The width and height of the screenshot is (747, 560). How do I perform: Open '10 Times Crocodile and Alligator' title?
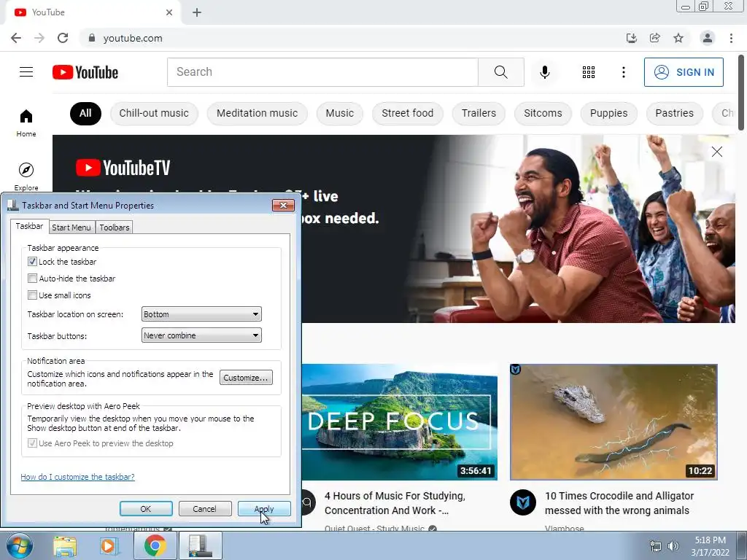tap(619, 503)
